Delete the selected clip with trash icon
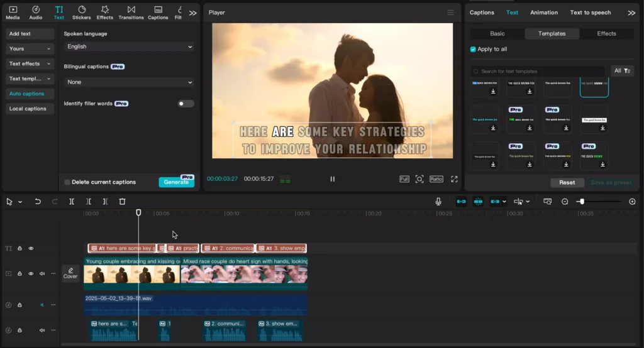The image size is (644, 348). (122, 202)
